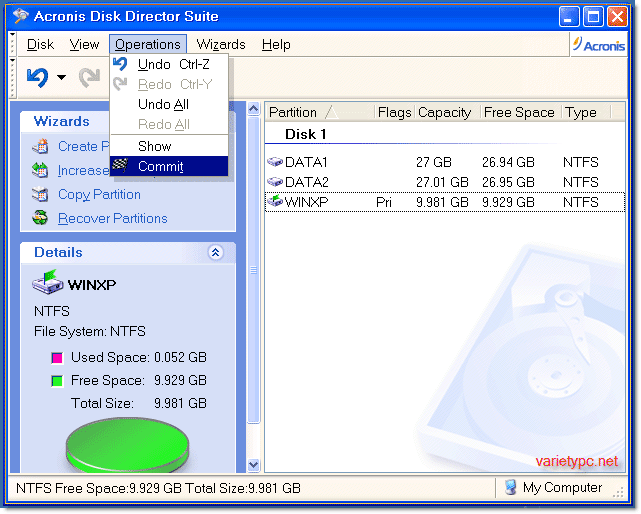The image size is (641, 514).
Task: Sort list by Partition column header
Action: (293, 112)
